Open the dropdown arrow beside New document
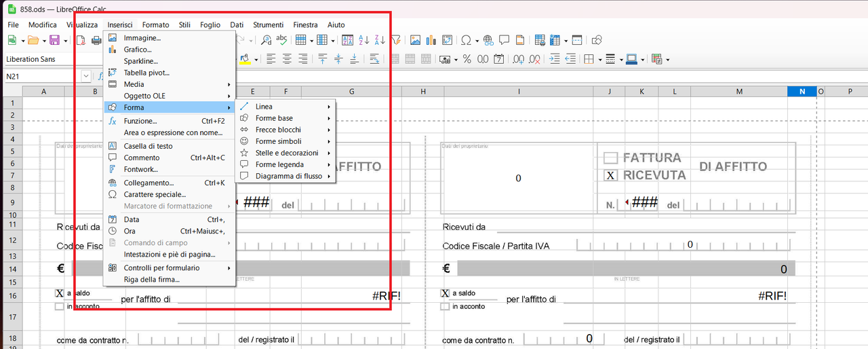Image resolution: width=868 pixels, height=349 pixels. click(x=22, y=40)
